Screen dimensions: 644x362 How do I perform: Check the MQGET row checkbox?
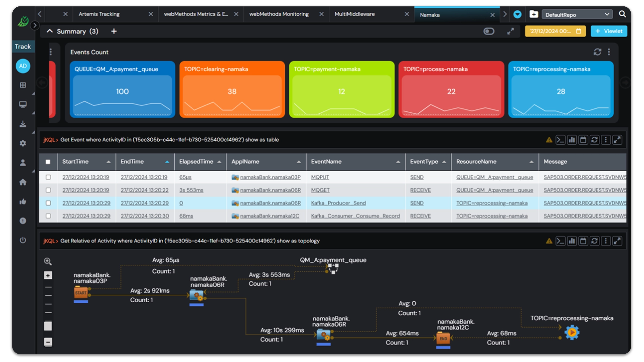pyautogui.click(x=48, y=190)
